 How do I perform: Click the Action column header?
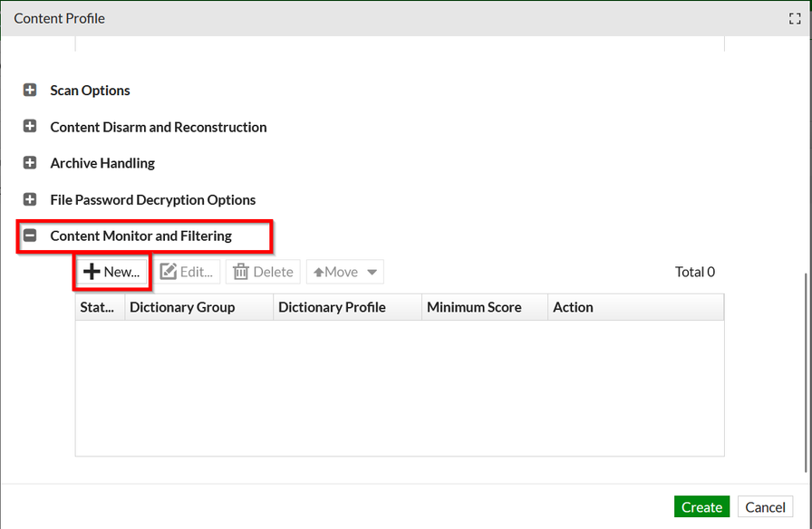click(x=573, y=307)
